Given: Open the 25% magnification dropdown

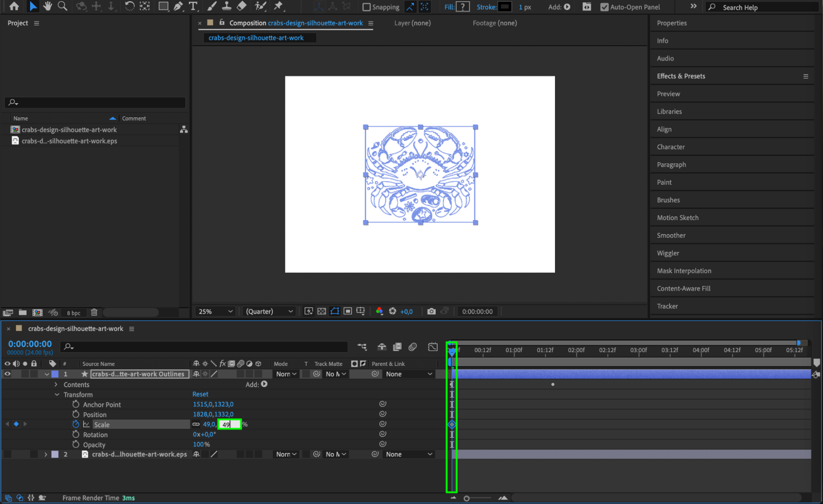Looking at the screenshot, I should click(x=215, y=311).
